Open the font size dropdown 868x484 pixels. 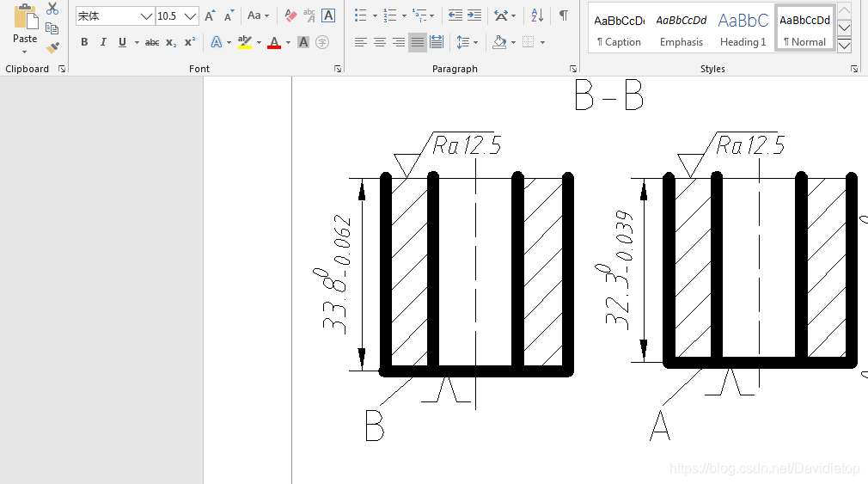click(190, 16)
